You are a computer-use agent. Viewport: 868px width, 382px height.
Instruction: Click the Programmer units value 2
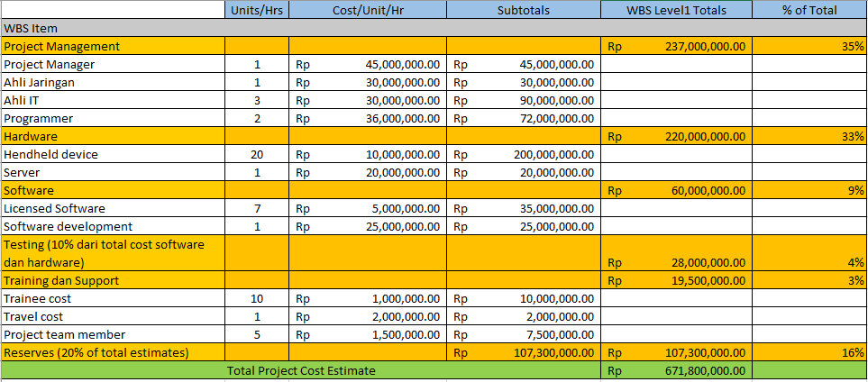pos(257,118)
